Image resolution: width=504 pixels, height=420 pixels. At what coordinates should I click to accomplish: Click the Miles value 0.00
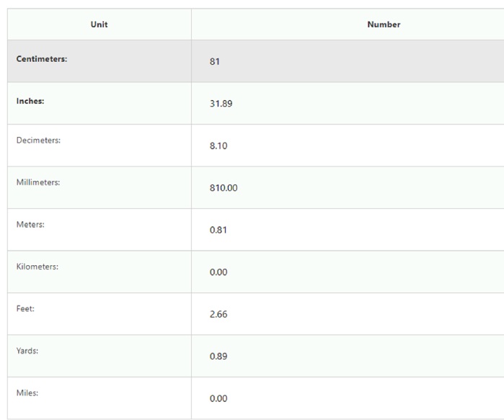[x=218, y=398]
